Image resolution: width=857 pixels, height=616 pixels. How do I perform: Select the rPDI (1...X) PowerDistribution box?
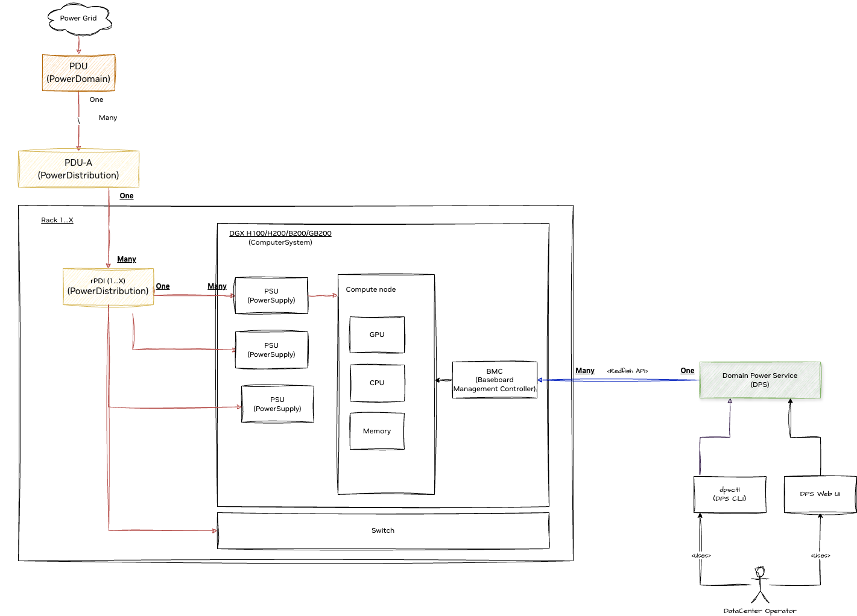pos(109,286)
